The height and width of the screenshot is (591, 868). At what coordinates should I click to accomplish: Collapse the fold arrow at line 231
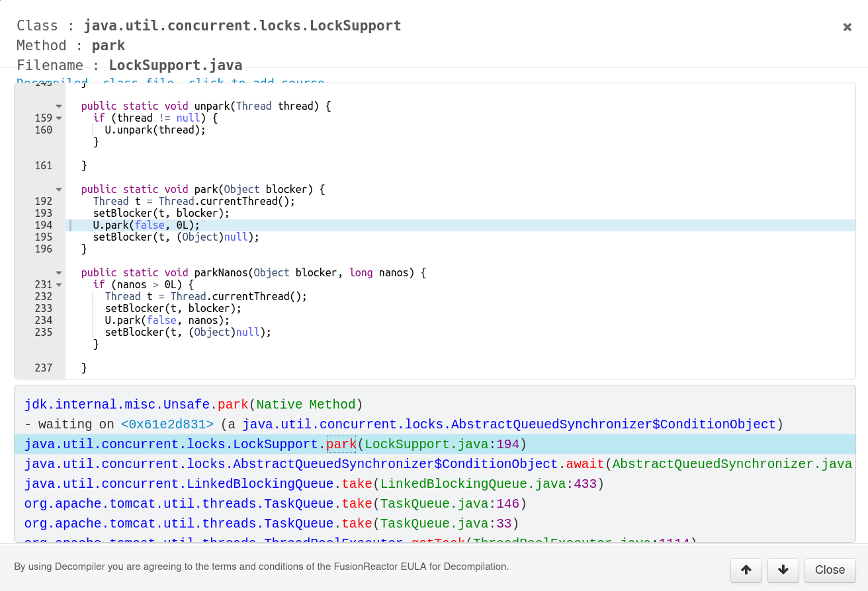point(59,285)
